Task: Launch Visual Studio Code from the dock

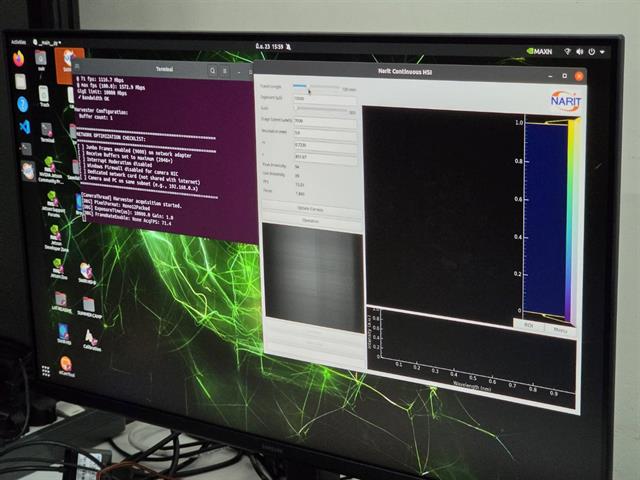Action: (x=25, y=127)
